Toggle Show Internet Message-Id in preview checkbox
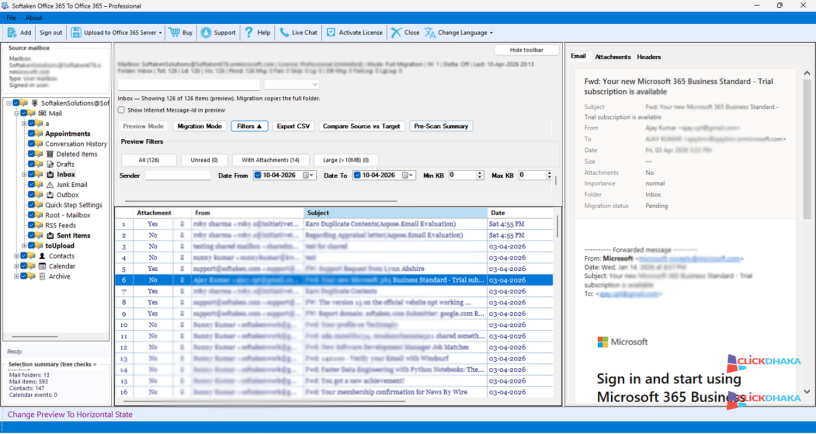This screenshot has height=434, width=816. 121,110
